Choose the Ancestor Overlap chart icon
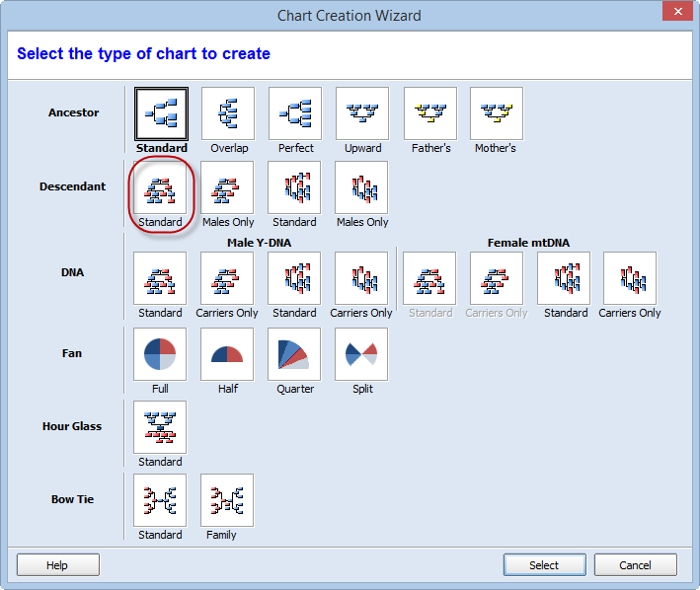Image resolution: width=700 pixels, height=590 pixels. [228, 113]
